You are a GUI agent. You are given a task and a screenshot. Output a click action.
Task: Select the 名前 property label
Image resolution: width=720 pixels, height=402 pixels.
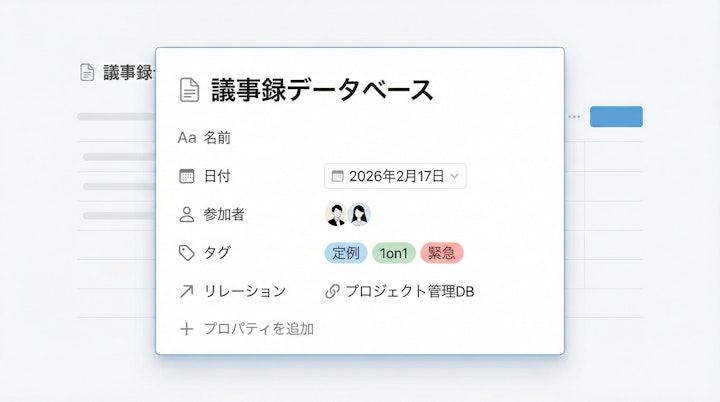[217, 137]
